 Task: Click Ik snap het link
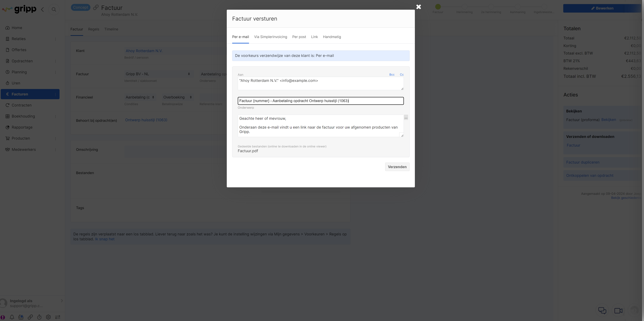104,239
